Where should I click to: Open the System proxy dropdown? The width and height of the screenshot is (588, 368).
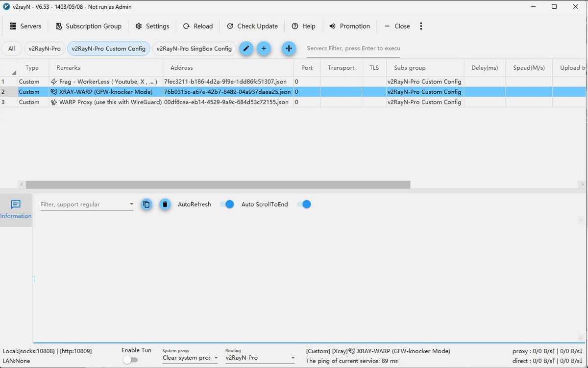pyautogui.click(x=191, y=358)
